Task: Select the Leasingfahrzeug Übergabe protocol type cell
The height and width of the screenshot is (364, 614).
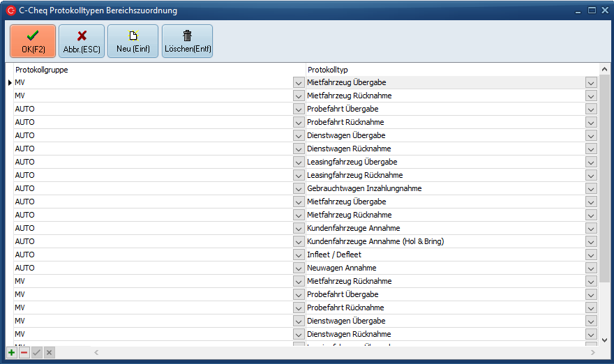Action: click(444, 162)
